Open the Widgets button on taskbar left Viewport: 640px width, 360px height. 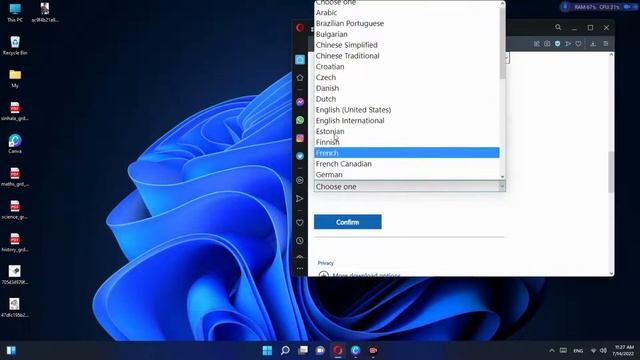coord(11,351)
